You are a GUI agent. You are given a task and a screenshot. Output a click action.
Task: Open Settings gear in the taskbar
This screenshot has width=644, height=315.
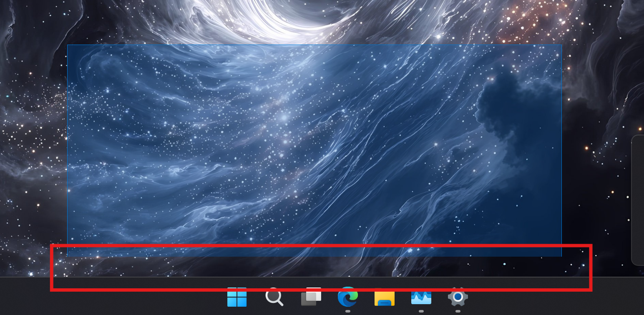[x=458, y=297]
